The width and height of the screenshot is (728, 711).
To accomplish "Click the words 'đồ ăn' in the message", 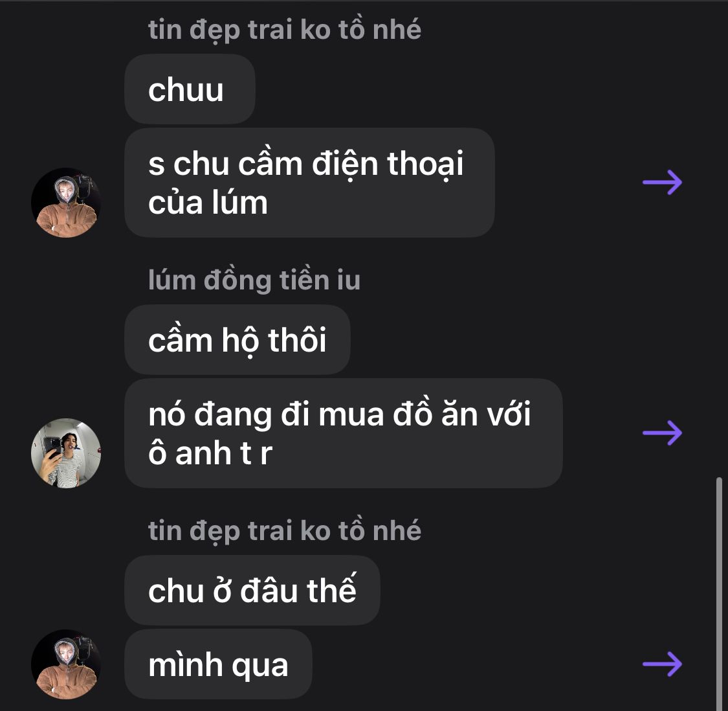I will pyautogui.click(x=436, y=412).
